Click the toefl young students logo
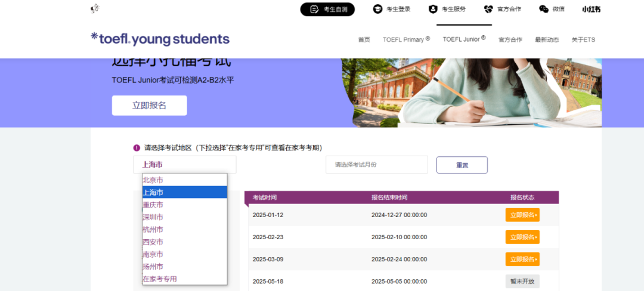The width and height of the screenshot is (644, 291). (160, 39)
